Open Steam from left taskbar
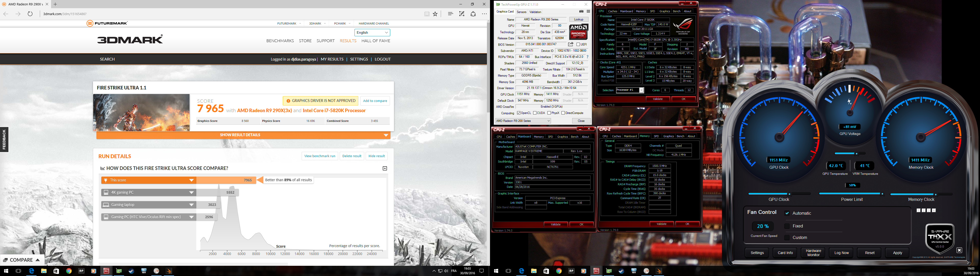This screenshot has width=980, height=276. (131, 271)
